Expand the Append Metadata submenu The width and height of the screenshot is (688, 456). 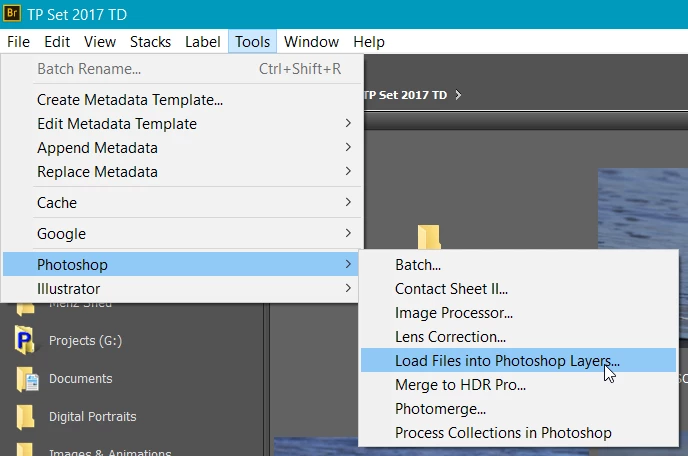coord(183,148)
